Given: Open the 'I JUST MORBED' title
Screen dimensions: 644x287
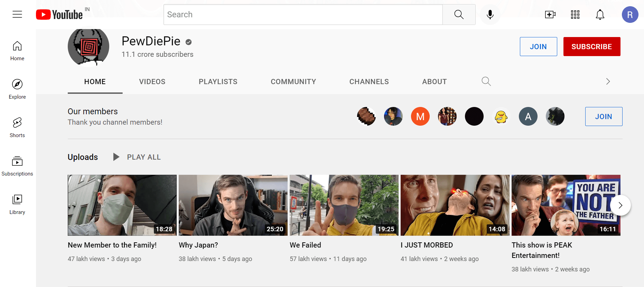Looking at the screenshot, I should 427,245.
